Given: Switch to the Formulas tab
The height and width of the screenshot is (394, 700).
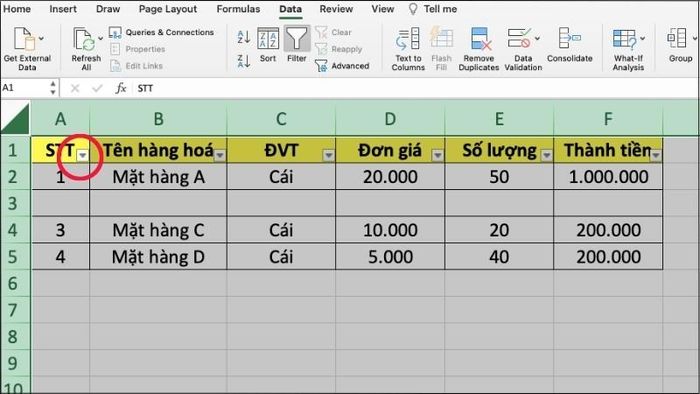Looking at the screenshot, I should pyautogui.click(x=238, y=9).
